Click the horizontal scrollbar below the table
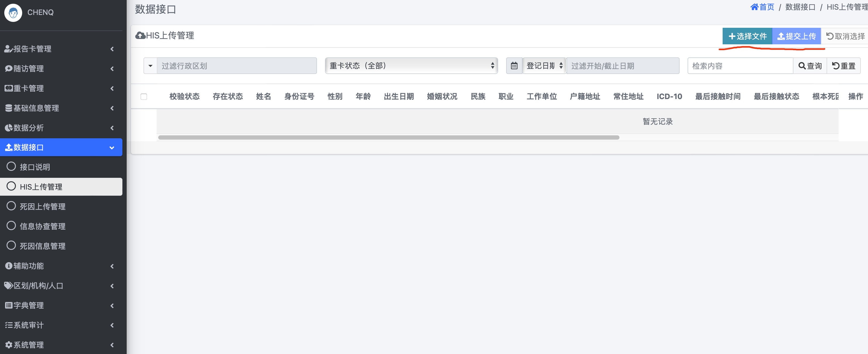868x354 pixels. [387, 137]
